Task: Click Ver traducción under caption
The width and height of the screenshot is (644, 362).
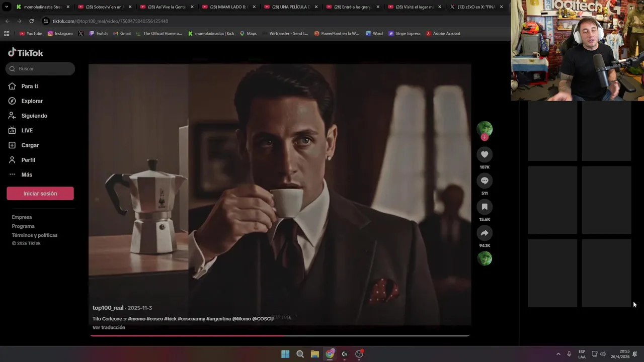Action: pos(109,327)
